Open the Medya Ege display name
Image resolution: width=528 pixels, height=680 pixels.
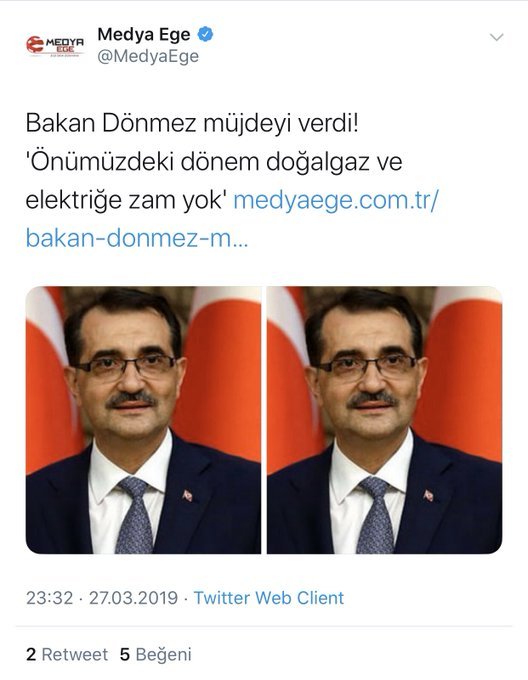[143, 35]
